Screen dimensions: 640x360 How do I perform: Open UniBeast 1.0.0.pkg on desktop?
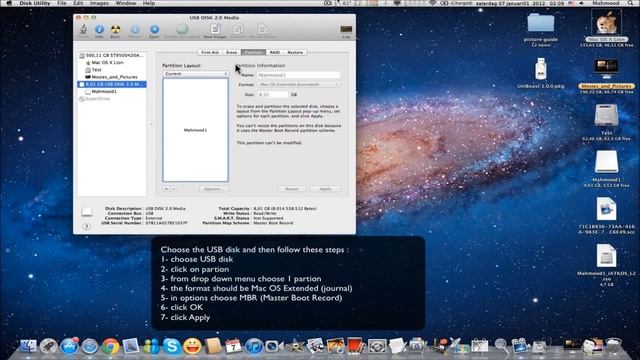coord(540,69)
